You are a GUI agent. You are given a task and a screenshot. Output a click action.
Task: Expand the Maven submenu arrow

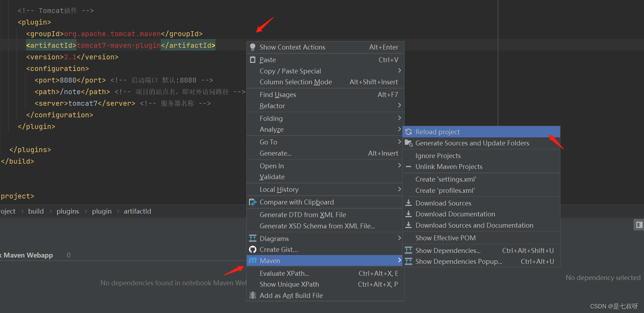(x=399, y=260)
